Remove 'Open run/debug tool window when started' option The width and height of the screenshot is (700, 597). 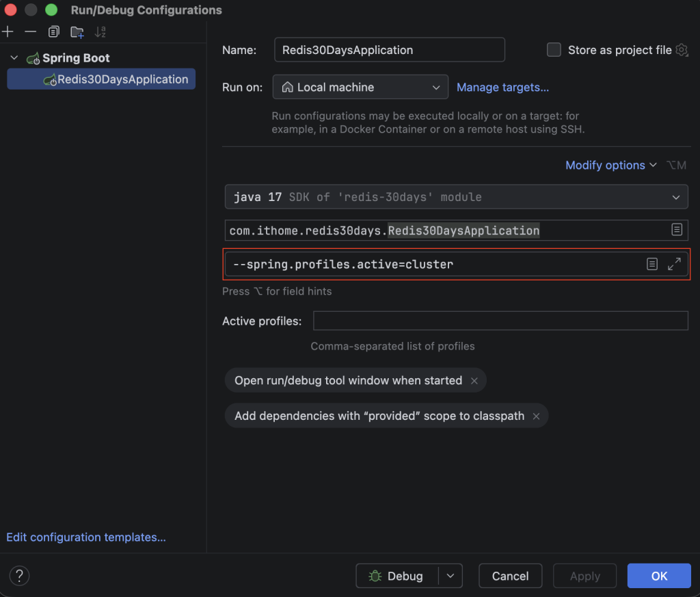474,380
